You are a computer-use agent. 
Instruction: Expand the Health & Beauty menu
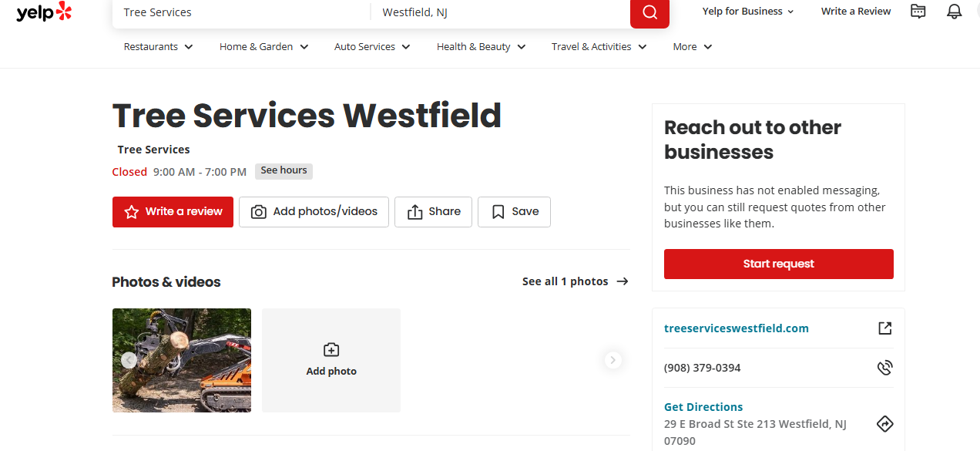482,47
